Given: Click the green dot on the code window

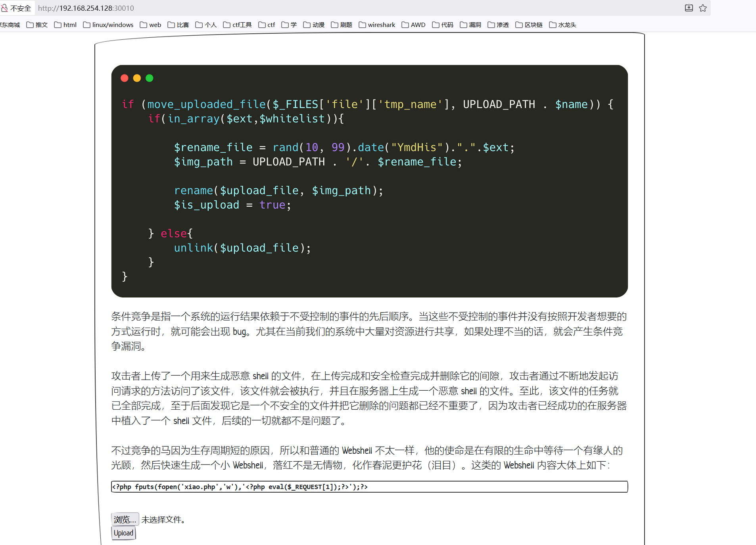Looking at the screenshot, I should (x=150, y=78).
